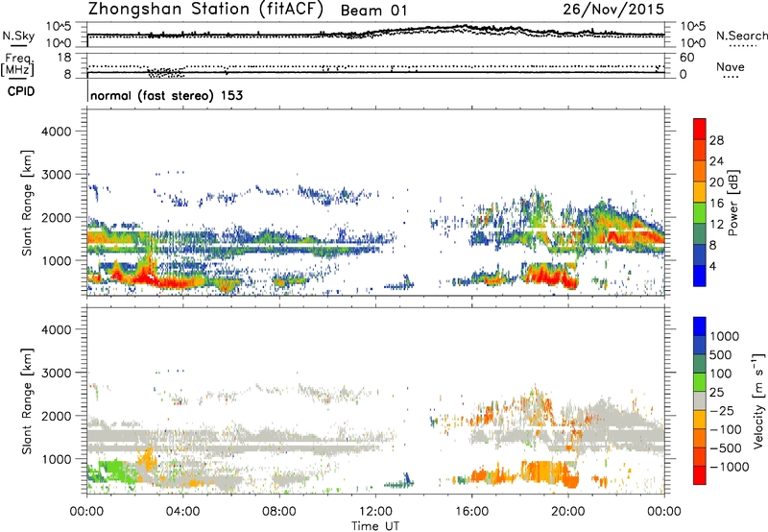Click the 04:00 time tick label
768x532 pixels.
tap(182, 512)
